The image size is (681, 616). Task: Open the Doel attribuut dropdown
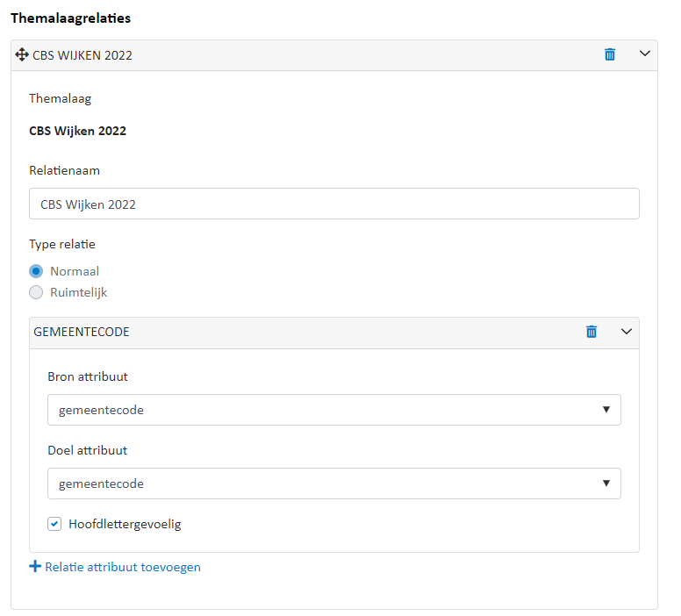pyautogui.click(x=334, y=483)
